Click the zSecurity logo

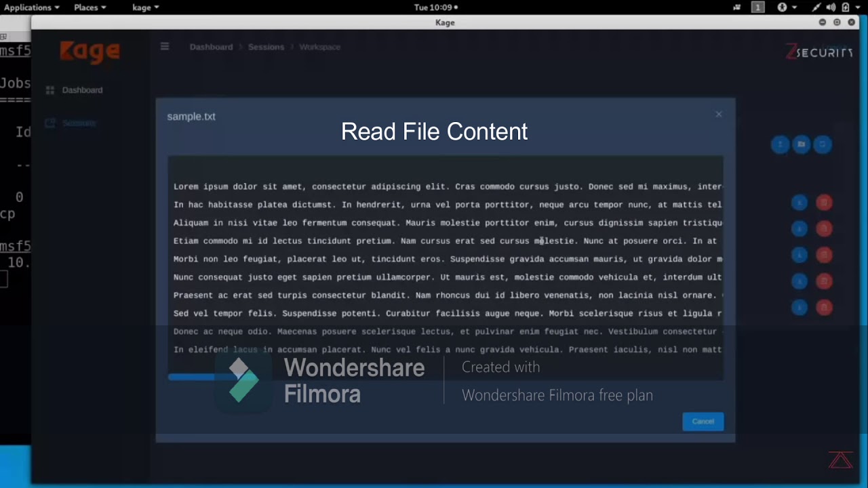(x=818, y=52)
